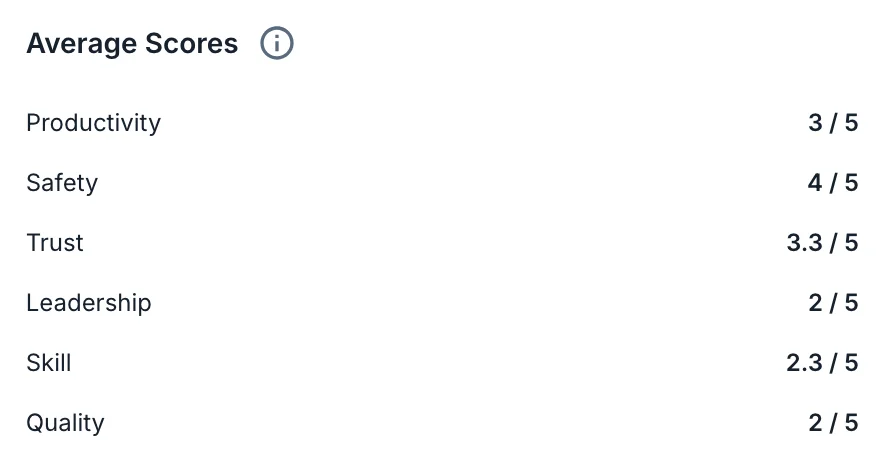The height and width of the screenshot is (462, 884).
Task: Select the Safety label
Action: point(62,183)
